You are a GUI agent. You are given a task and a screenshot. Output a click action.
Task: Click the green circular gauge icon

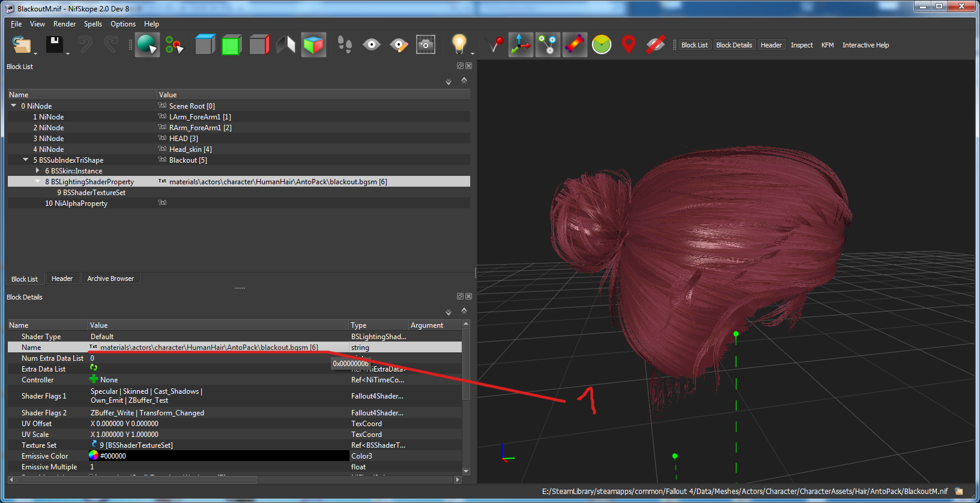pos(602,45)
